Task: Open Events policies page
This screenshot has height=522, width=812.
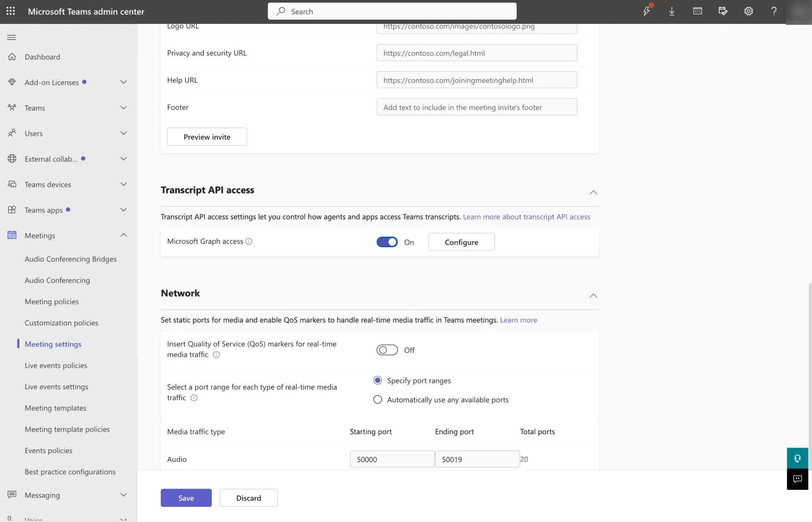Action: click(x=49, y=451)
